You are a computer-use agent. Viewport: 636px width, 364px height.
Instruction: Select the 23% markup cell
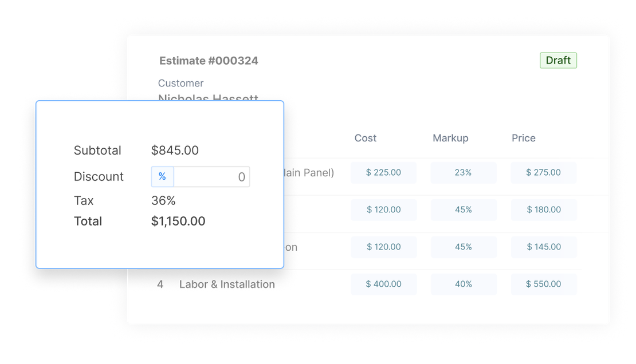pos(463,173)
